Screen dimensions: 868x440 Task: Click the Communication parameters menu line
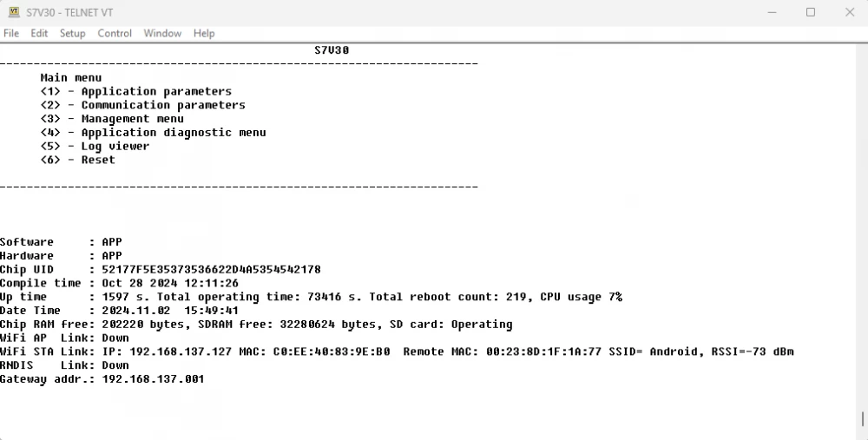tap(143, 105)
